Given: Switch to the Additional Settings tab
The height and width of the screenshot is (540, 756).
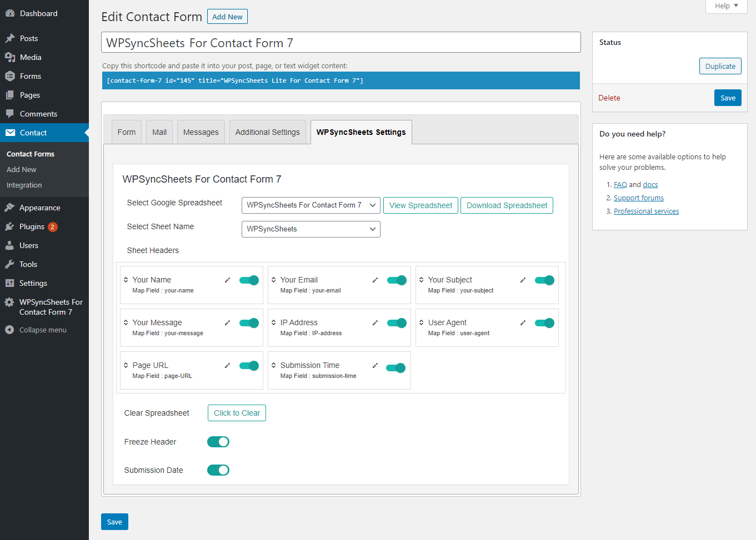Looking at the screenshot, I should point(268,132).
